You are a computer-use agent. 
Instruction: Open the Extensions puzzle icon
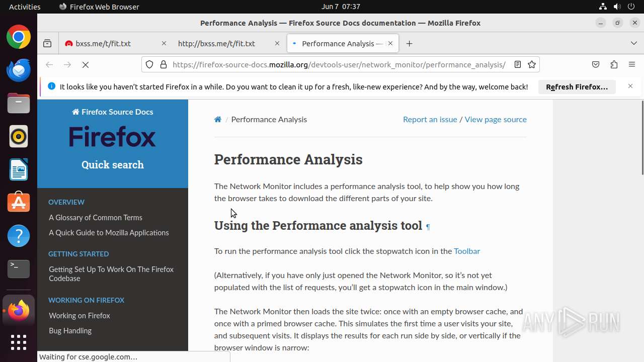614,64
